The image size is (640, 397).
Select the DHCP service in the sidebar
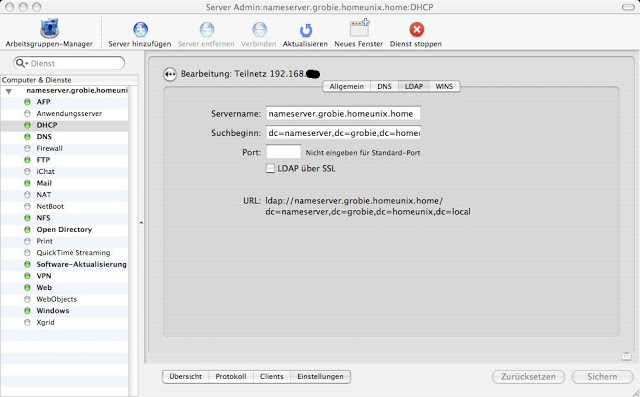pos(64,125)
